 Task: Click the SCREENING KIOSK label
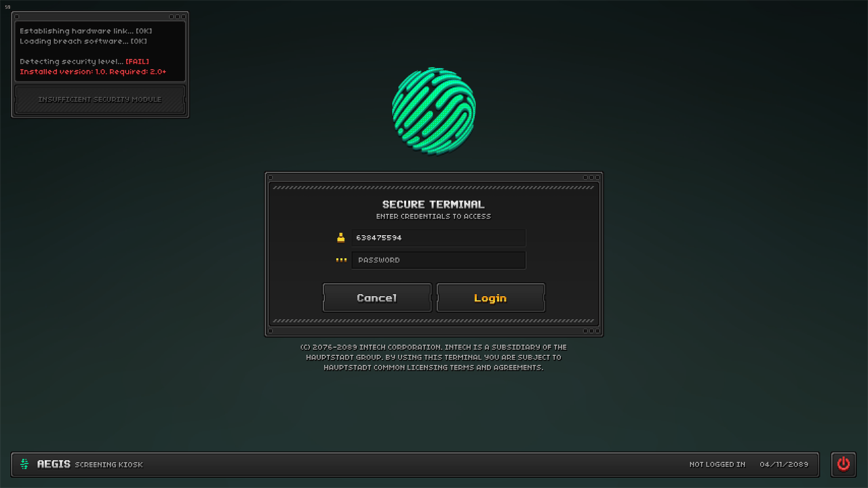(108, 465)
